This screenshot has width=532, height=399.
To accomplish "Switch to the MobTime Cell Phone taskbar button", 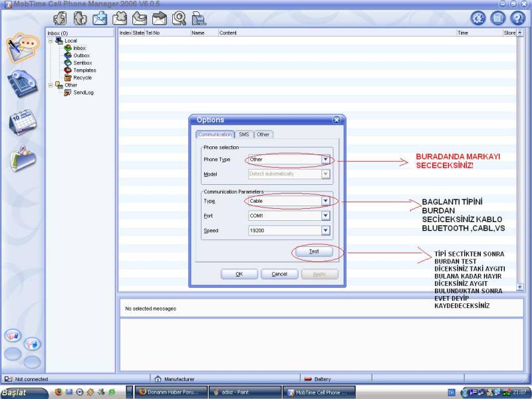I will (x=319, y=392).
